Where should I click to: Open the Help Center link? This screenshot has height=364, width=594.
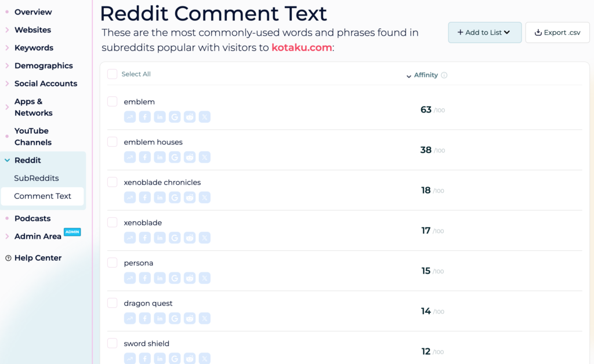click(x=38, y=258)
